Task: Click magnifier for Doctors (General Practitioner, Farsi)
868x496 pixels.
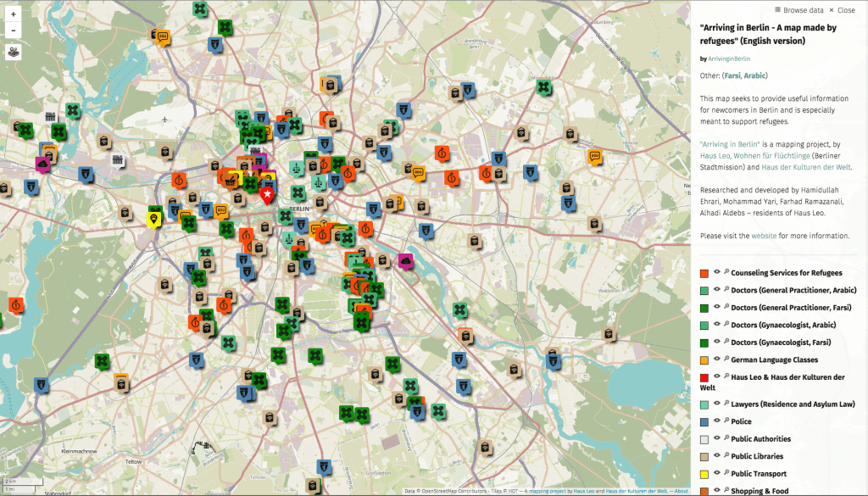Action: pyautogui.click(x=726, y=308)
